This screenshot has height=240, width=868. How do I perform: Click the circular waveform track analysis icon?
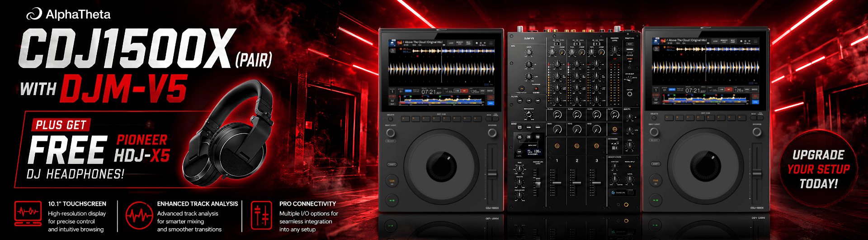click(x=139, y=216)
